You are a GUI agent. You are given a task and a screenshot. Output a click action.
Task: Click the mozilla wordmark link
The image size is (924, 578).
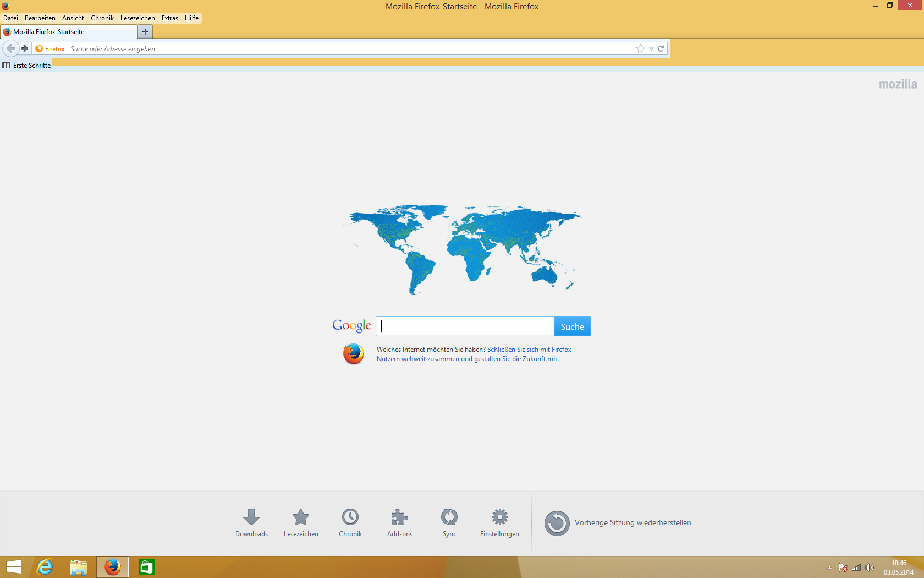pos(898,84)
